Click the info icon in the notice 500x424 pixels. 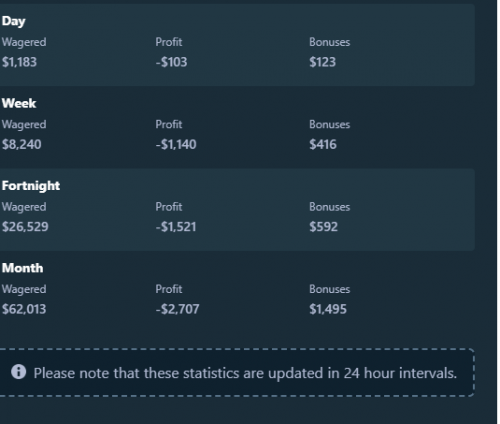pyautogui.click(x=19, y=372)
